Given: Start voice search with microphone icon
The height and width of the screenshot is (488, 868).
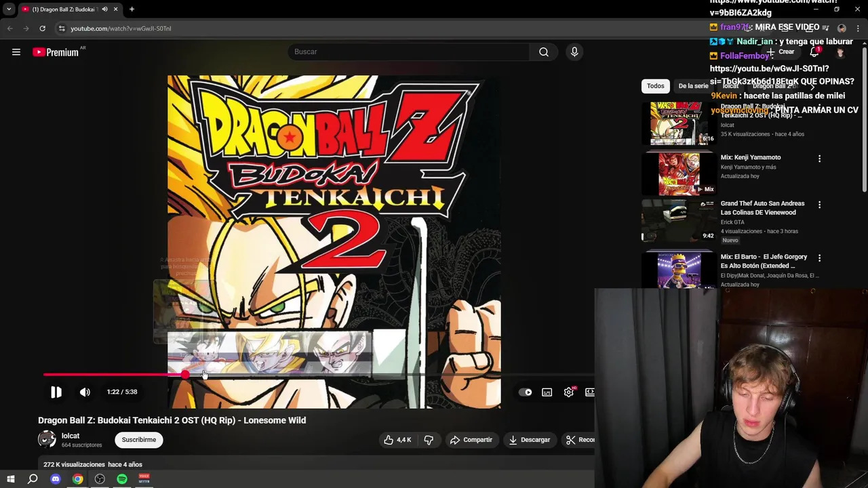Looking at the screenshot, I should (x=574, y=52).
